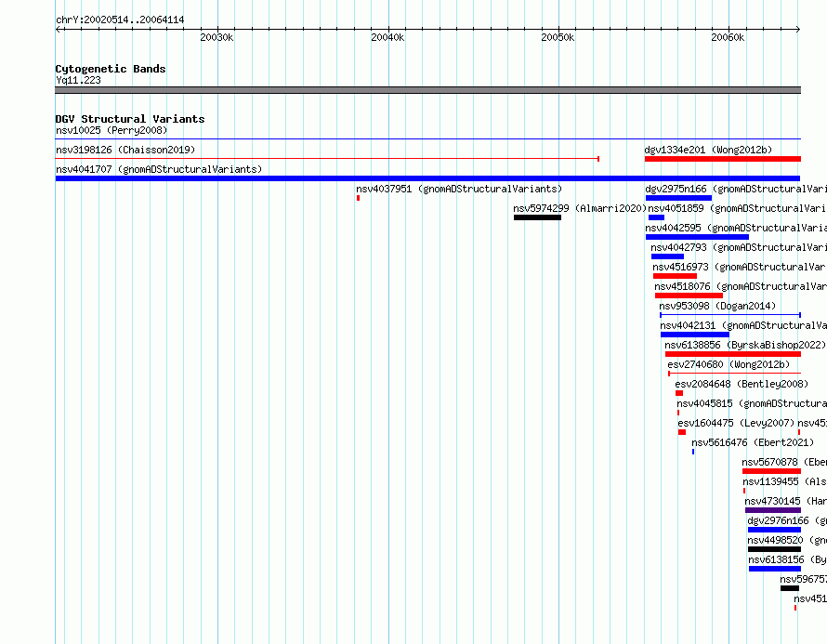This screenshot has width=827, height=644.
Task: Click the red nsv6138856 variant bar
Action: click(732, 354)
